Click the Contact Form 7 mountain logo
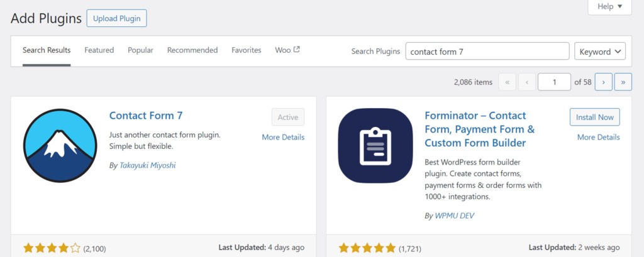The height and width of the screenshot is (257, 644). click(x=60, y=145)
